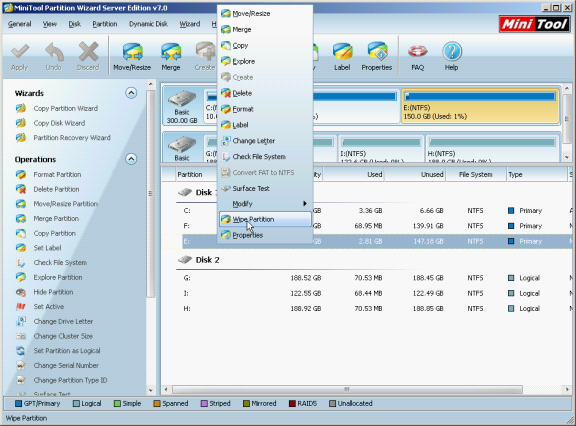Select Move/Resize in context menu
The width and height of the screenshot is (576, 426).
265,14
